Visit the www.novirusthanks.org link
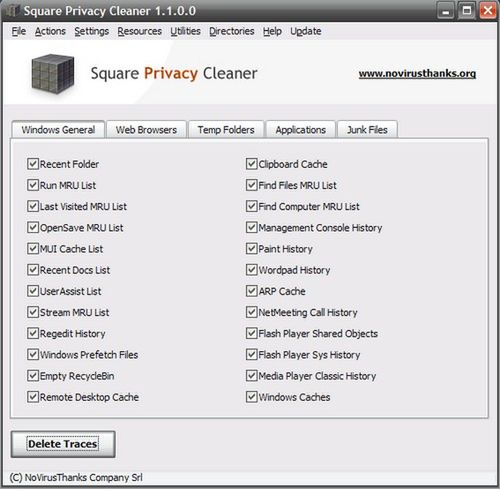 pyautogui.click(x=417, y=74)
